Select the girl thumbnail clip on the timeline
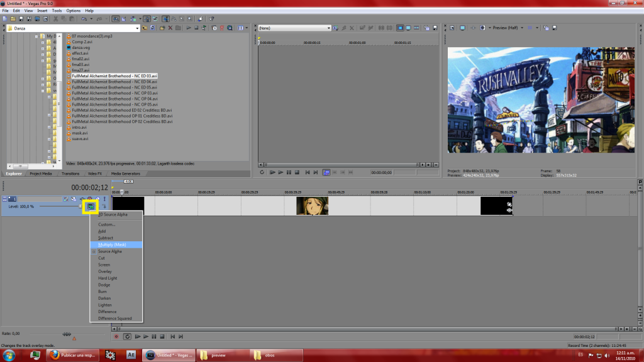The height and width of the screenshot is (362, 644). click(312, 206)
